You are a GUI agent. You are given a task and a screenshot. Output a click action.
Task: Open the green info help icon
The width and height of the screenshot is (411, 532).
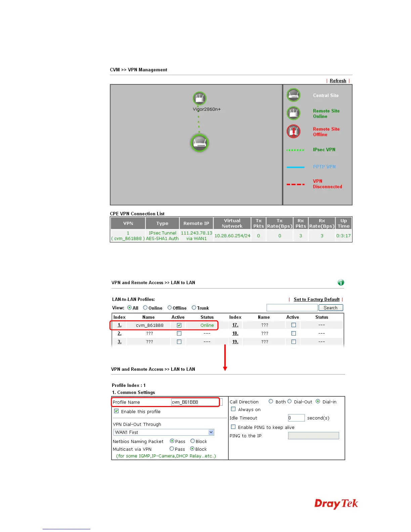[x=341, y=282]
